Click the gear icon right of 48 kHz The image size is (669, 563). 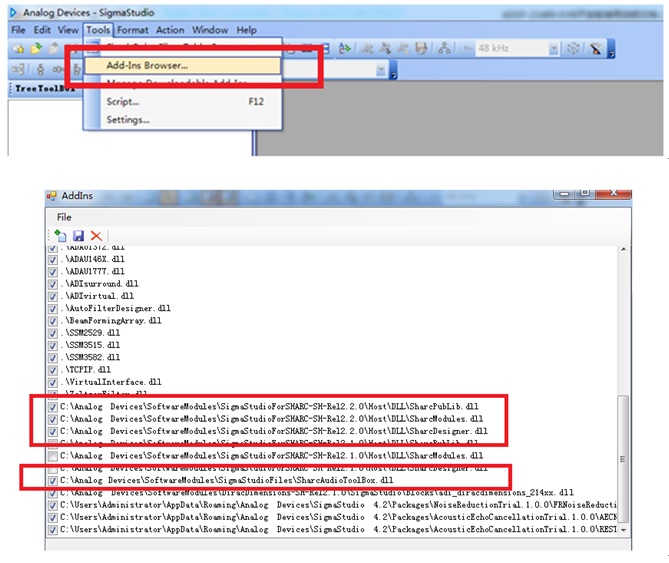click(x=573, y=49)
